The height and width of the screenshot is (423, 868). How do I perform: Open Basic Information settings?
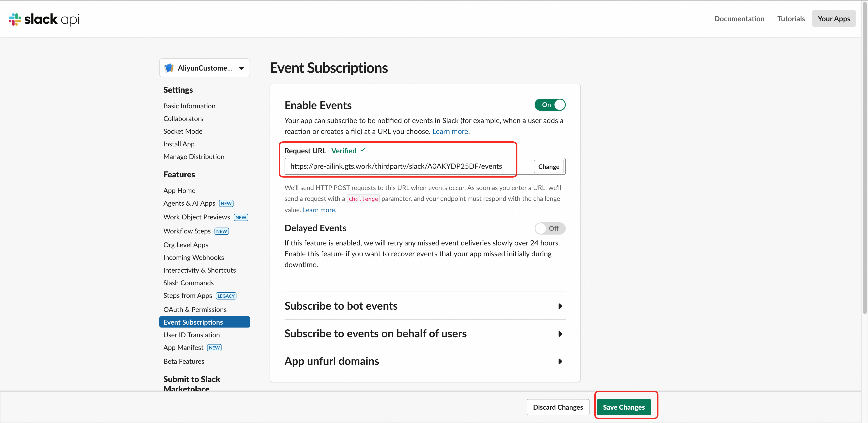(189, 106)
